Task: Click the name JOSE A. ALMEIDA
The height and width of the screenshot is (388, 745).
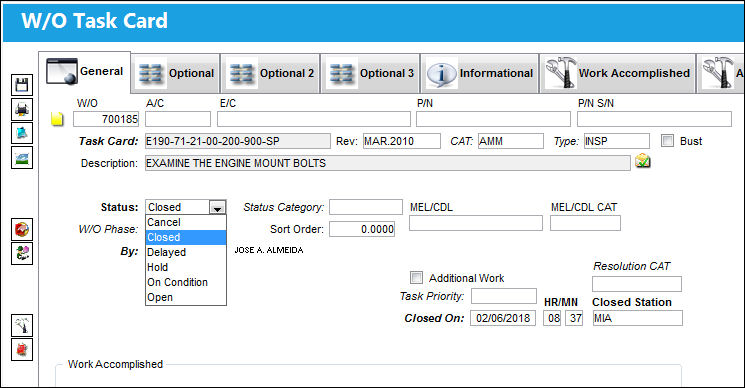Action: click(x=268, y=250)
